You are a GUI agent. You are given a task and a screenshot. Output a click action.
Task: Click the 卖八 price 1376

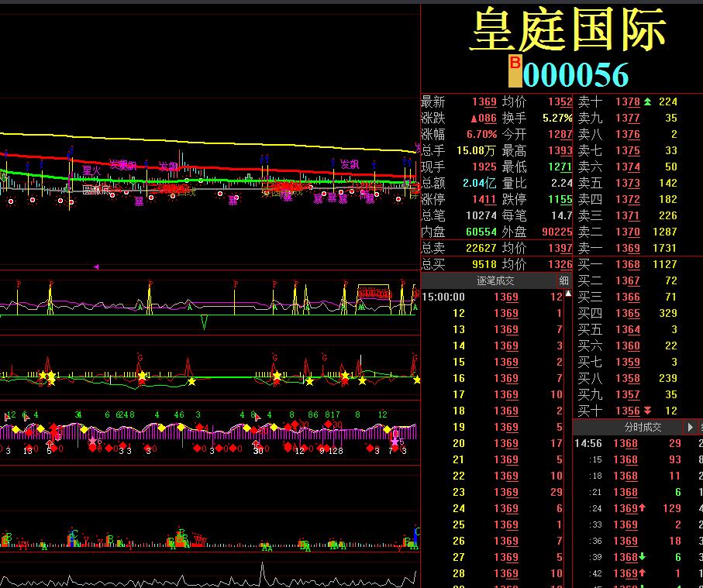628,135
